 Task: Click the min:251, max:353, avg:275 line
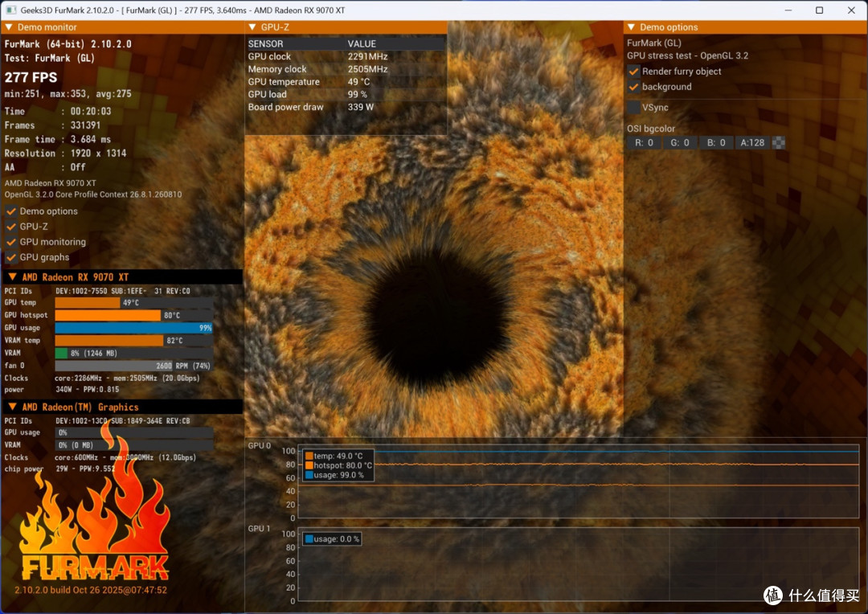(68, 94)
